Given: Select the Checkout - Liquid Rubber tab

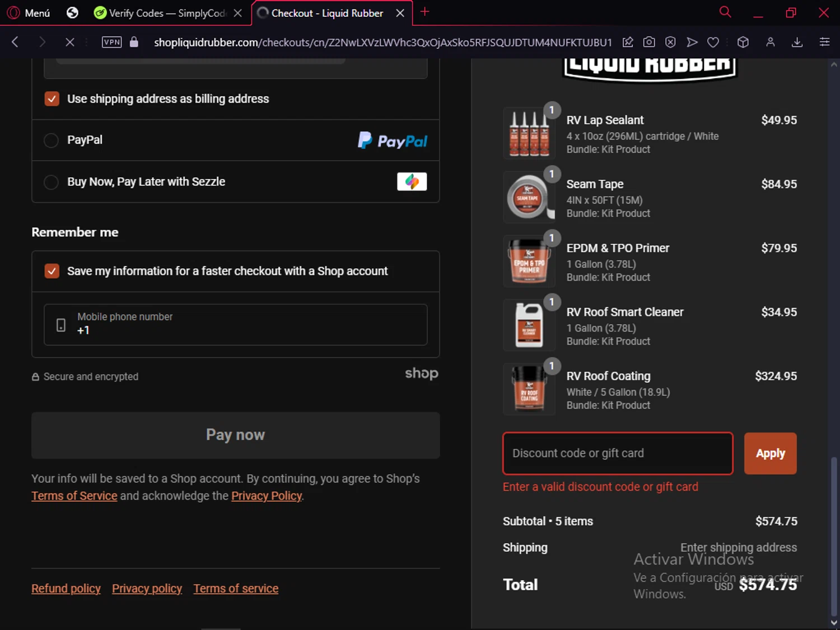Looking at the screenshot, I should 326,13.
